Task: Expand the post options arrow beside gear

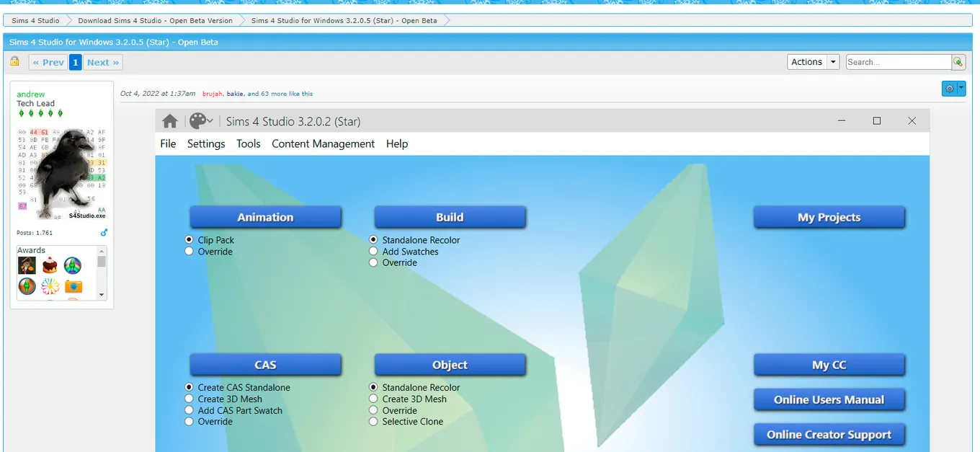Action: (x=961, y=88)
